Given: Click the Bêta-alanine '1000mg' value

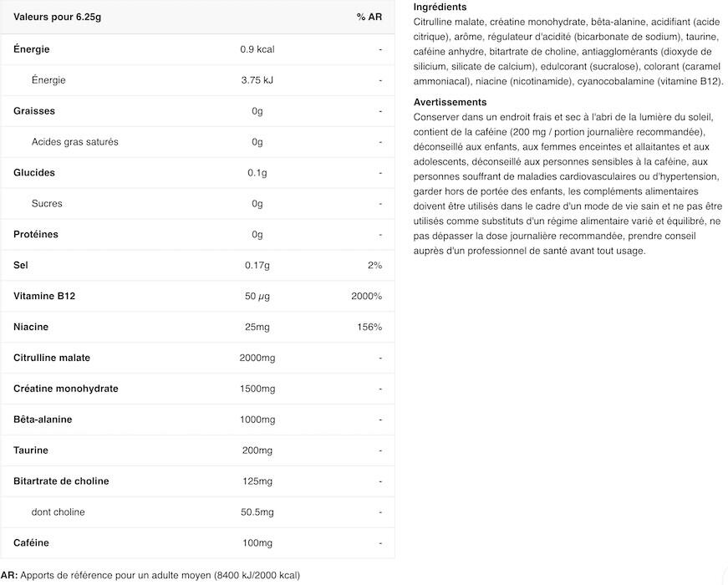Looking at the screenshot, I should tap(257, 420).
